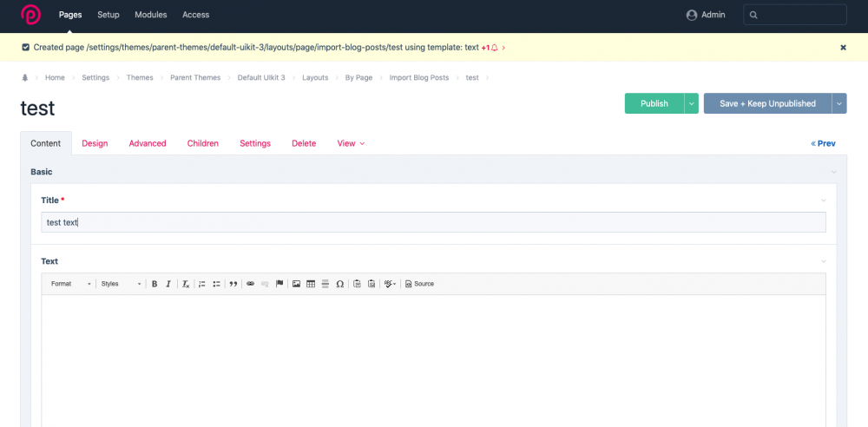868x427 pixels.
Task: Click the Admin user avatar icon
Action: click(692, 15)
